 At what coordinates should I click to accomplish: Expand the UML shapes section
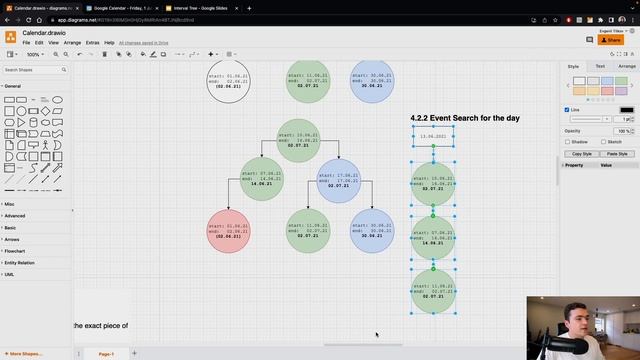click(8, 275)
